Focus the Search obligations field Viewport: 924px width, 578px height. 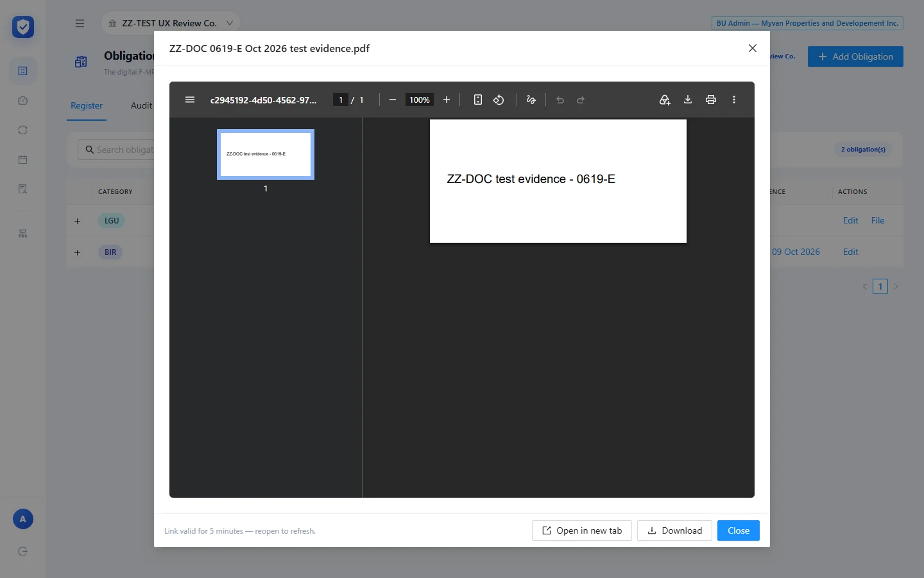[116, 150]
